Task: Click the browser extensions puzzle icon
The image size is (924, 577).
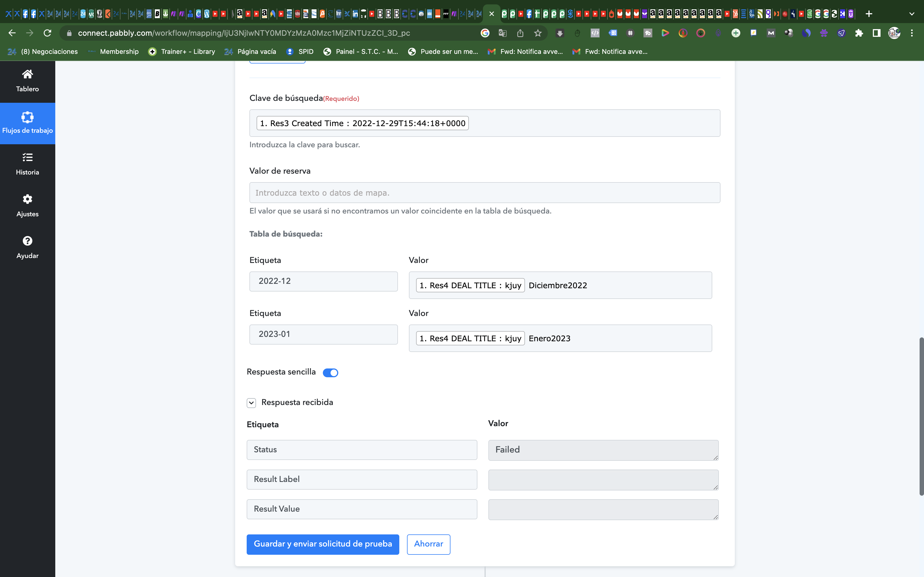Action: 861,33
